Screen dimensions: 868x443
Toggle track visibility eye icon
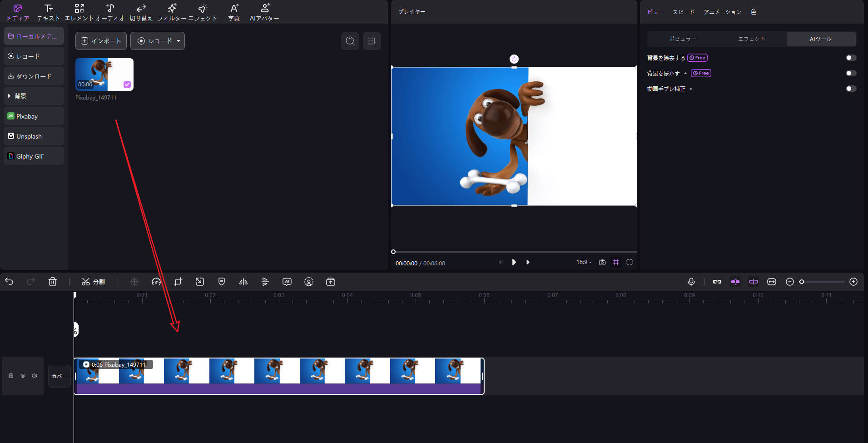(23, 376)
